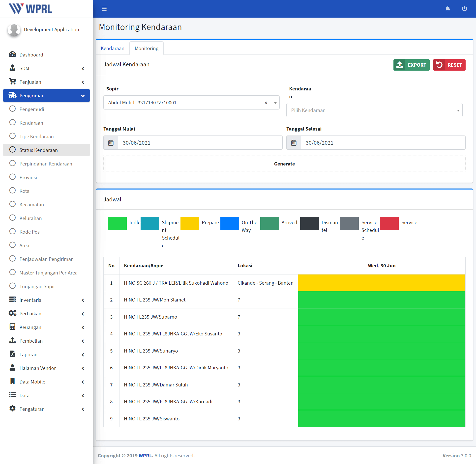
Task: Click the green Iddle legend swatch
Action: [x=117, y=223]
